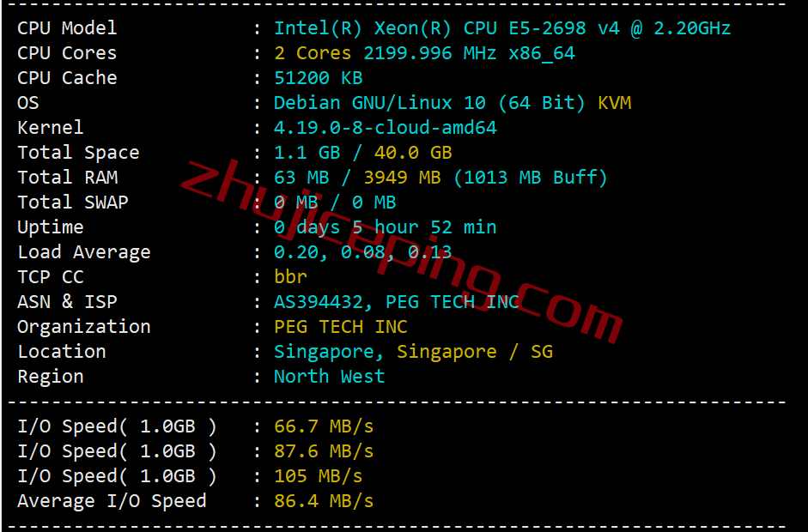Viewport: 808px width, 532px height.
Task: Click the Organization PEG TECH INC value
Action: coord(341,327)
